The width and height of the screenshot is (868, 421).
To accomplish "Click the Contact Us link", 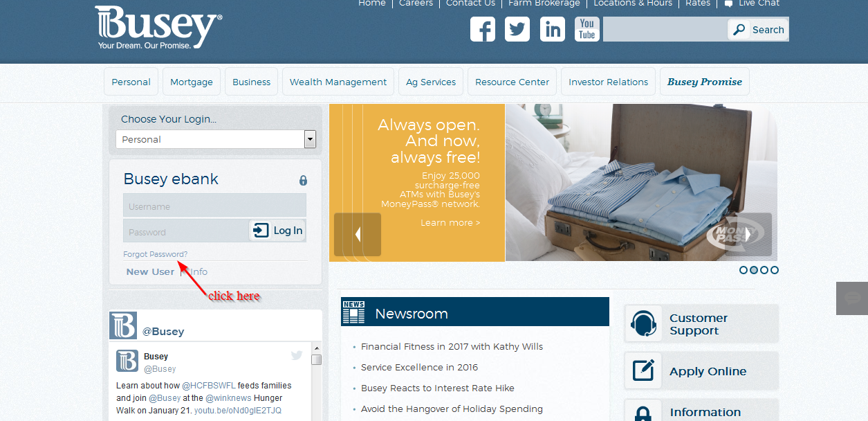I will [x=470, y=3].
